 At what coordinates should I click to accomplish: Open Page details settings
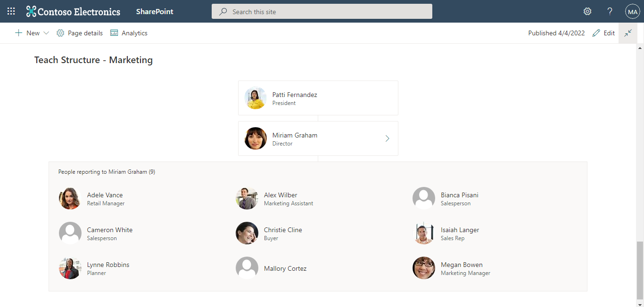click(x=79, y=33)
